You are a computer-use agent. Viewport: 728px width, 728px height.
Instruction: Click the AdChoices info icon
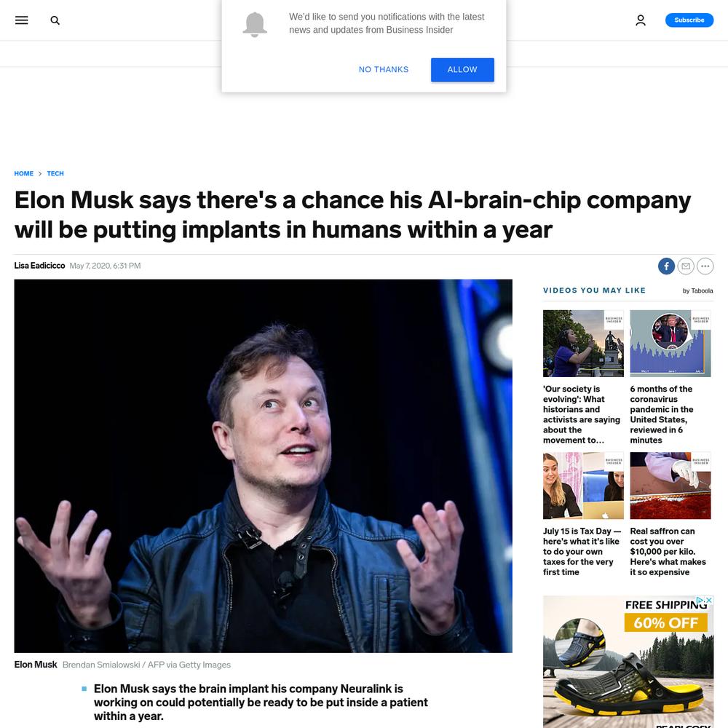(700, 600)
